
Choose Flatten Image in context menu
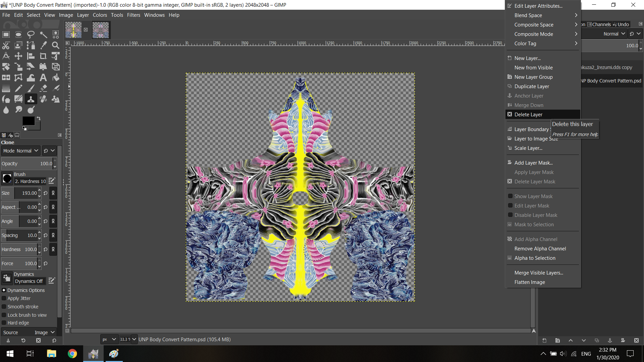543,282
